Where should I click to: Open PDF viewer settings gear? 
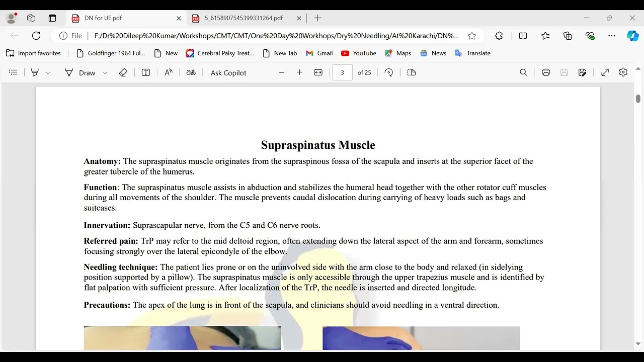[x=623, y=72]
